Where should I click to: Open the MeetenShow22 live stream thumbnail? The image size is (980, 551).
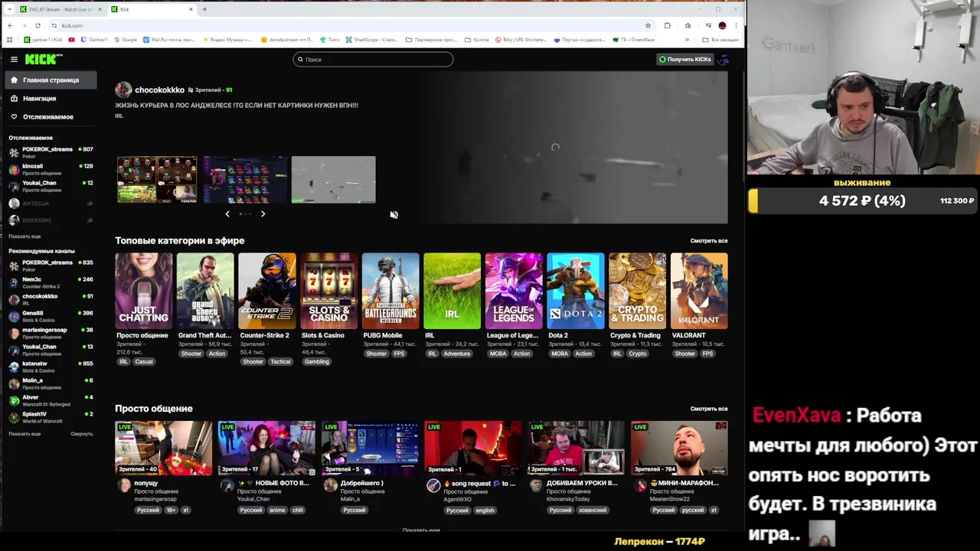coord(679,448)
